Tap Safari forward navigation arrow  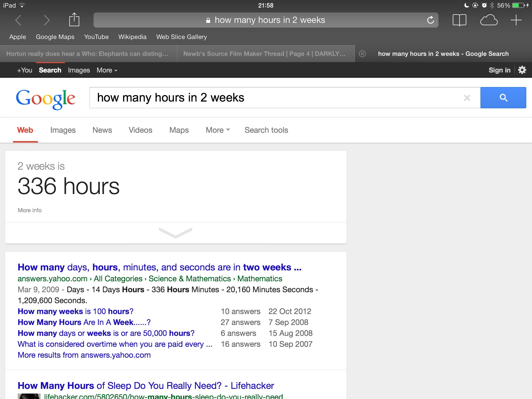point(46,20)
